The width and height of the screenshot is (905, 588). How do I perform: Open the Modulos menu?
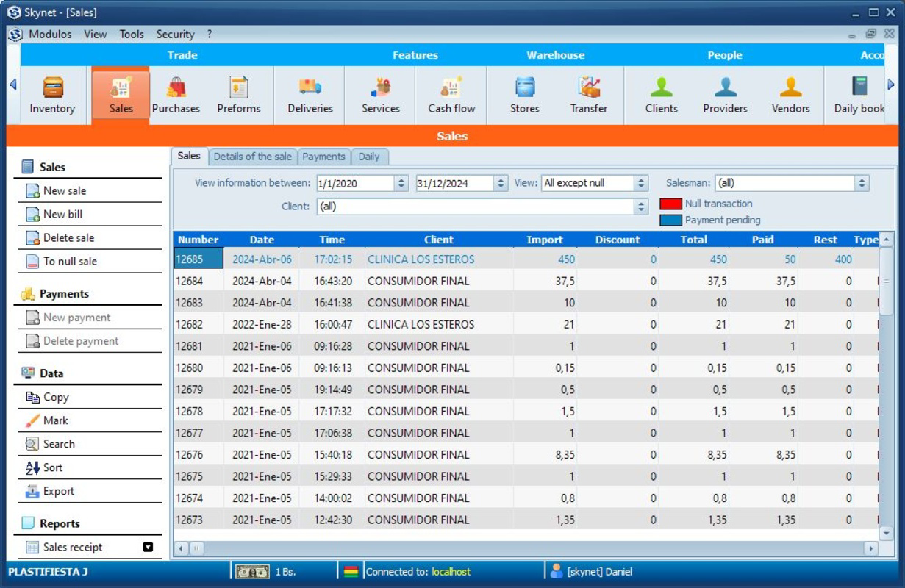[x=50, y=34]
